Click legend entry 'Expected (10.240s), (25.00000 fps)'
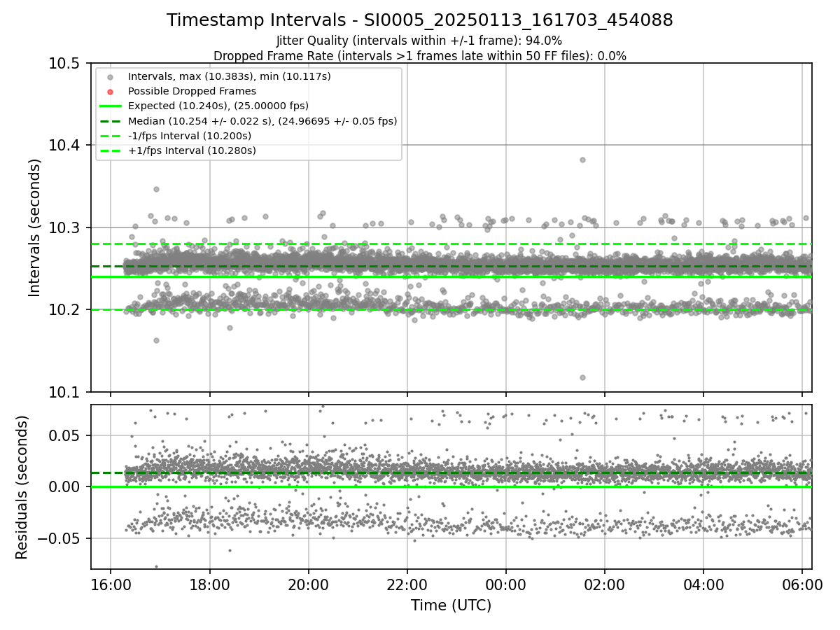This screenshot has height=630, width=840. click(x=218, y=106)
